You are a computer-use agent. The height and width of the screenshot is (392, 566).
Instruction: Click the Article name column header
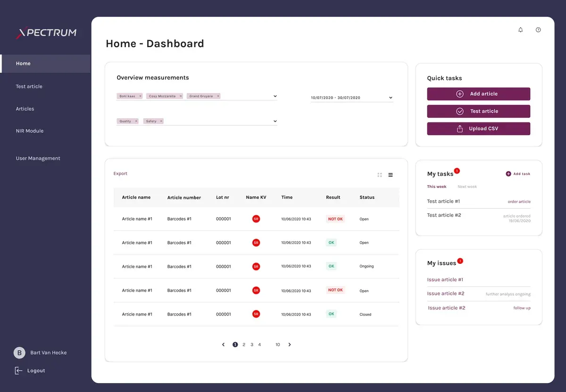[x=136, y=197]
